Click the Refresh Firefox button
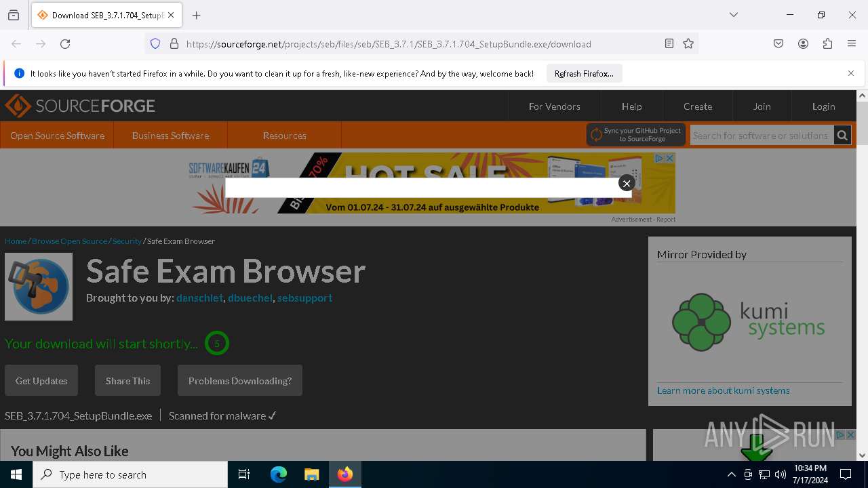Screen dimensions: 868x488 [x=584, y=73]
